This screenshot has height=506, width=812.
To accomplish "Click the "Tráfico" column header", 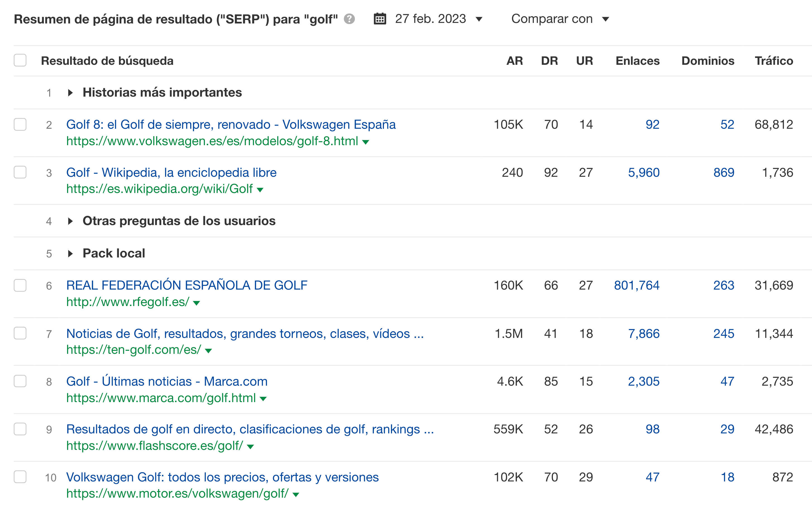I will 774,61.
